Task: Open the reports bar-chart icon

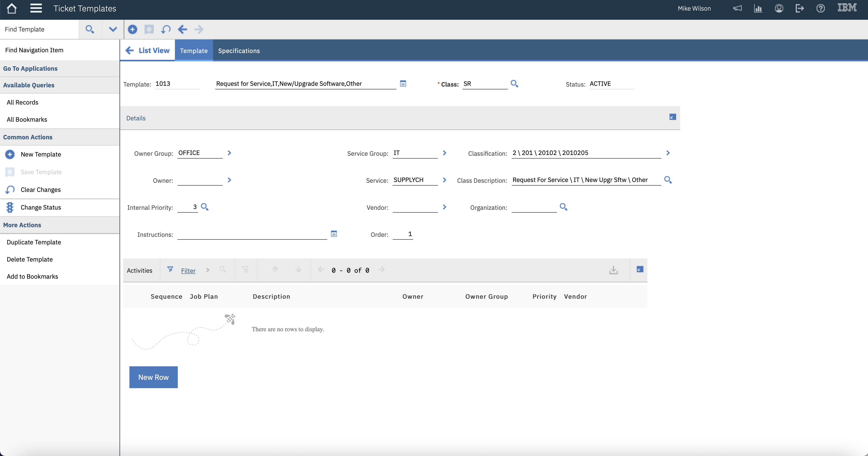Action: coord(758,8)
